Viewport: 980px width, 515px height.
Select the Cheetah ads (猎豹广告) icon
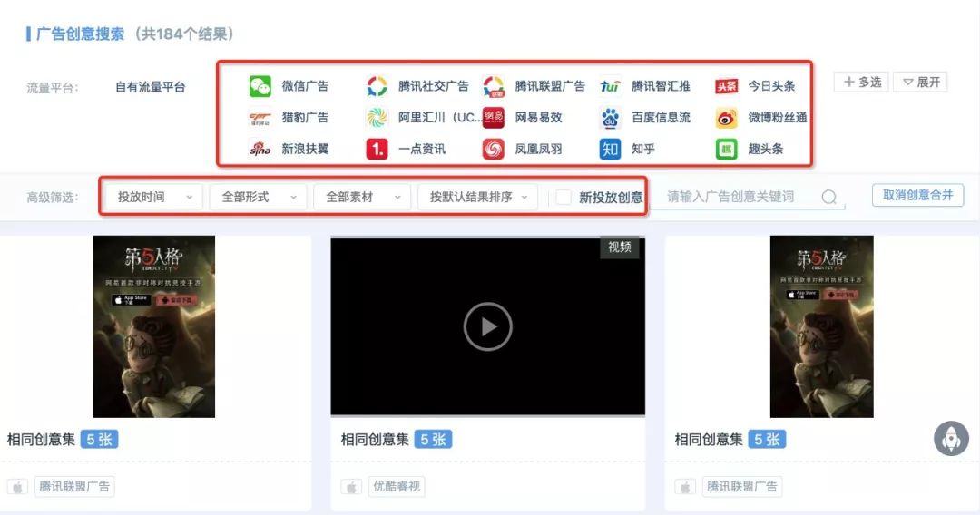coord(260,117)
